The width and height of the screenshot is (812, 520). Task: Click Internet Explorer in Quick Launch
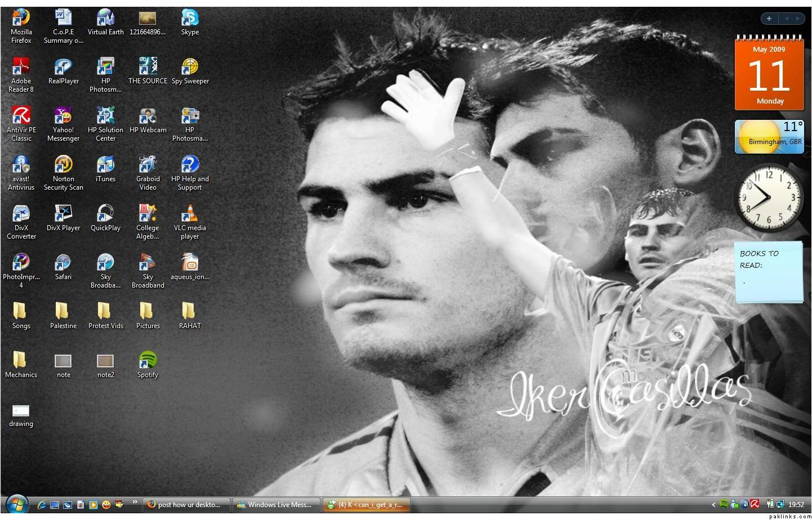[42, 505]
